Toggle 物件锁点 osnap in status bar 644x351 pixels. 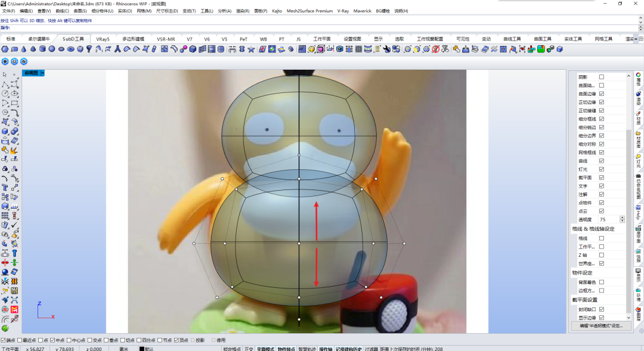click(286, 349)
